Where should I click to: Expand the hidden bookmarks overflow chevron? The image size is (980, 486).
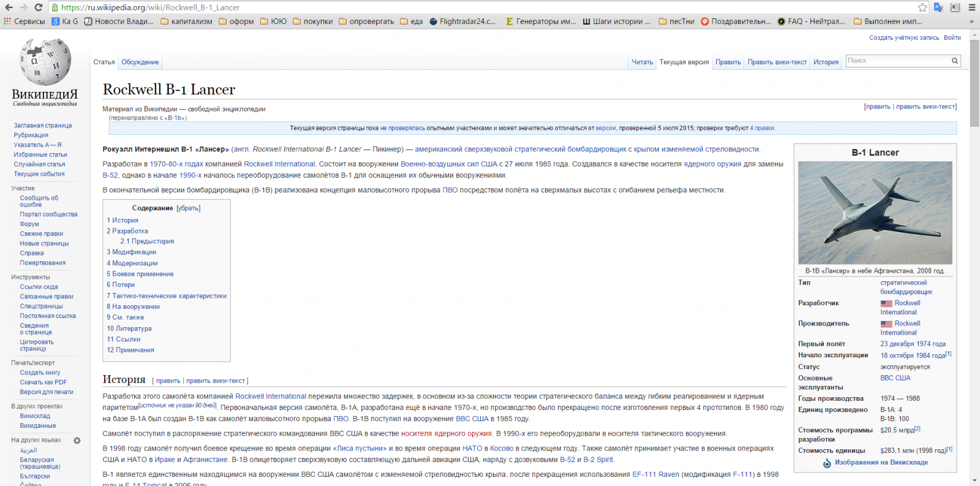tap(971, 21)
